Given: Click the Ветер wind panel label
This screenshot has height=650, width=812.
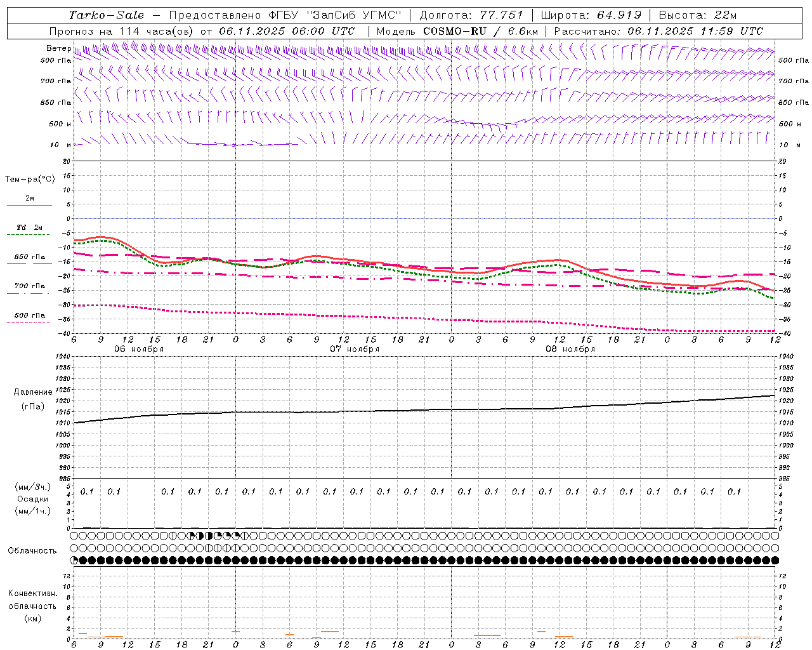Looking at the screenshot, I should tap(58, 48).
